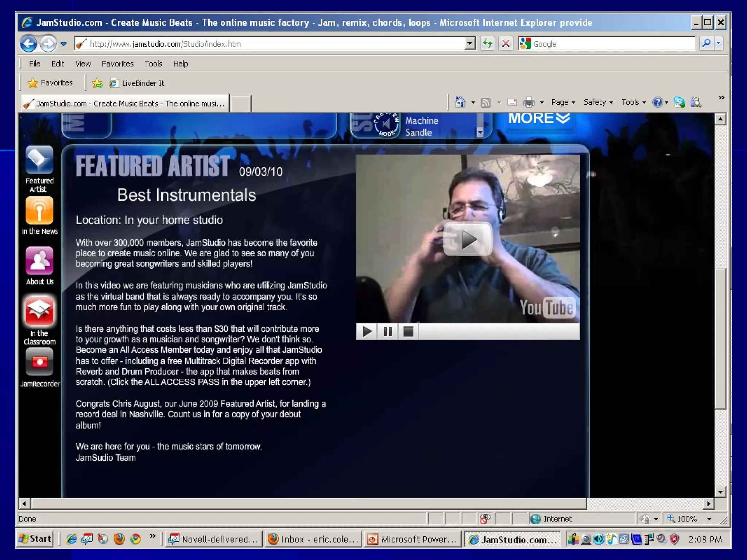Switch to Microsoft PowerPoint in taskbar

pos(413,539)
